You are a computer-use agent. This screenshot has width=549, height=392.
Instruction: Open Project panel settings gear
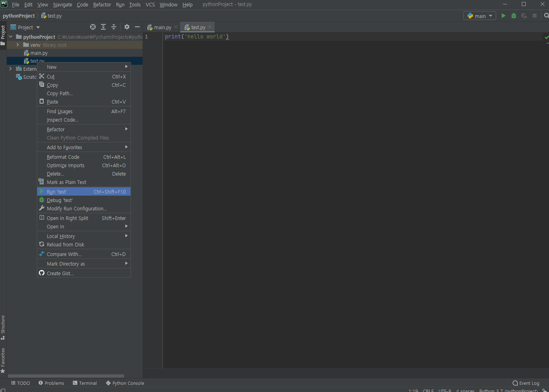click(127, 27)
